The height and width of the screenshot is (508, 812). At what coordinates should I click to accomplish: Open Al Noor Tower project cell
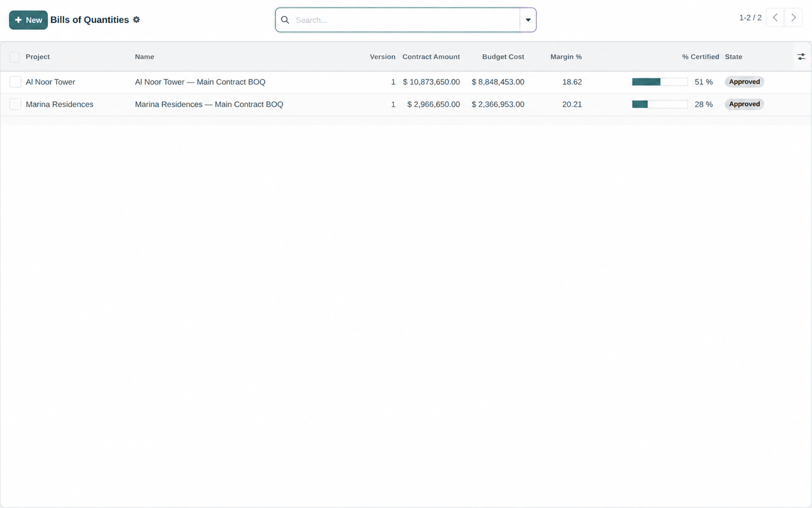point(50,82)
